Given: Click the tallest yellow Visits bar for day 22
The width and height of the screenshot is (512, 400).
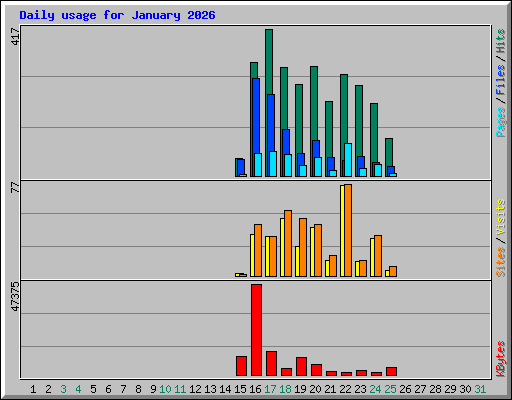Looking at the screenshot, I should [342, 231].
